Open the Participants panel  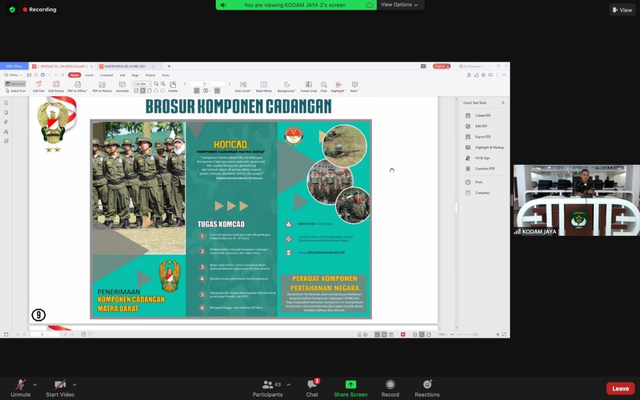click(x=268, y=388)
